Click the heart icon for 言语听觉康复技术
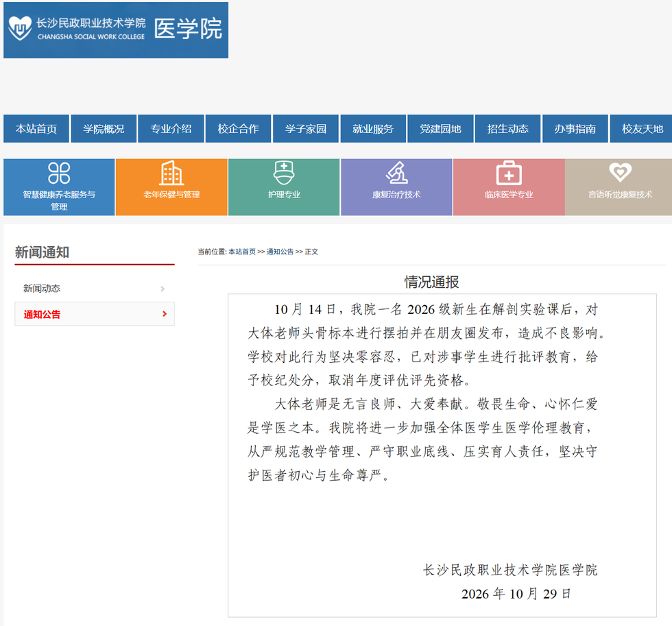672x626 pixels. click(x=620, y=172)
